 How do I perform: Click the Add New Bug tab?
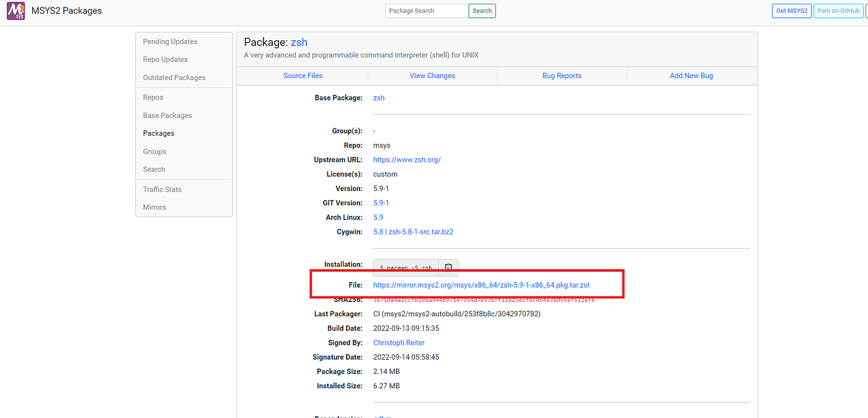point(691,76)
